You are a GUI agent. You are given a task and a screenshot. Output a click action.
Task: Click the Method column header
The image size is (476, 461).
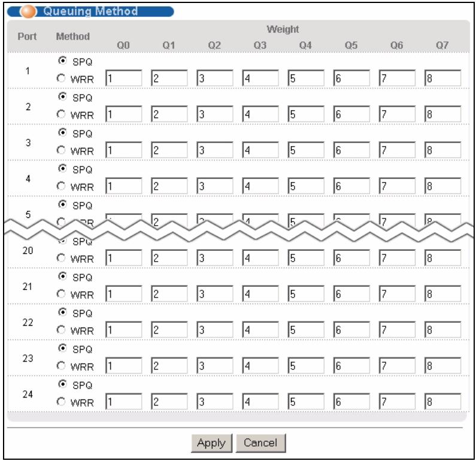(73, 37)
